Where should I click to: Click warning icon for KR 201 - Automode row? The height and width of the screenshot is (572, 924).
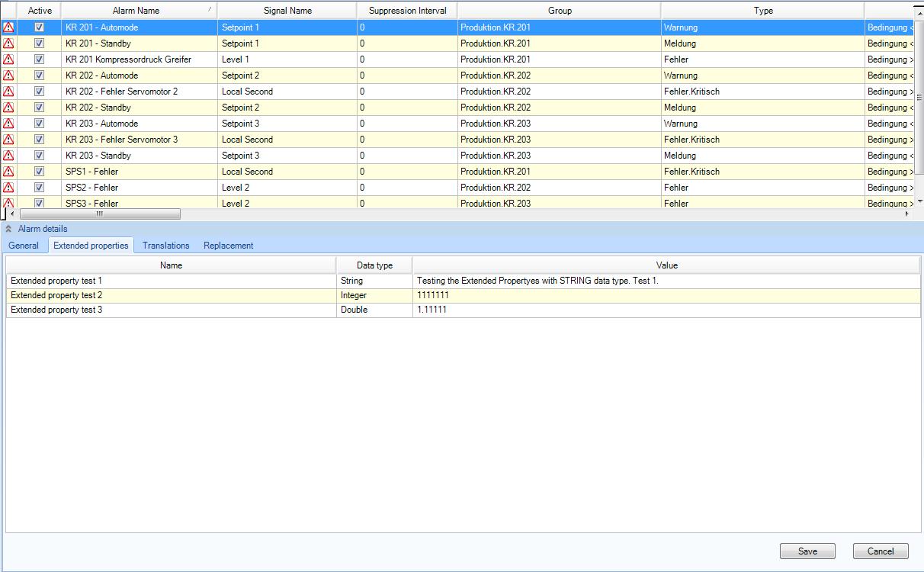click(8, 27)
